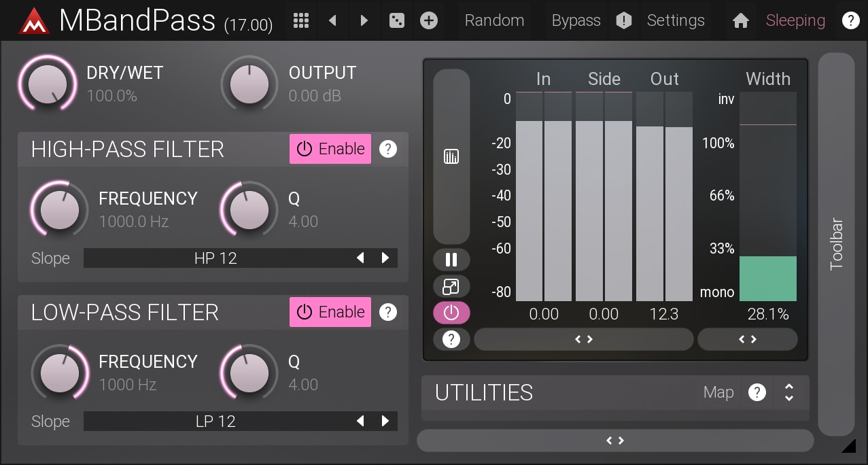This screenshot has height=465, width=868.
Task: Disable the Low-Pass Filter Enable button
Action: tap(330, 312)
